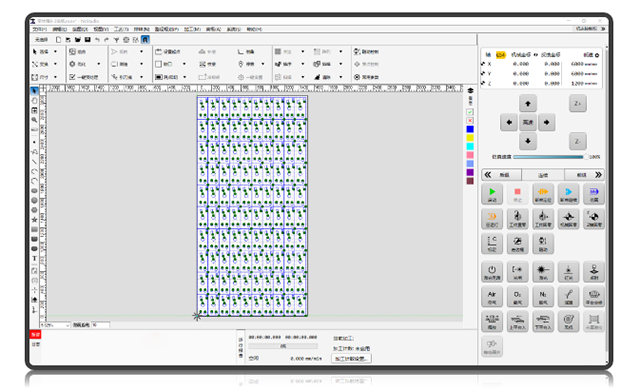Select the blue layer color swatch
The height and width of the screenshot is (391, 640).
pos(470,129)
